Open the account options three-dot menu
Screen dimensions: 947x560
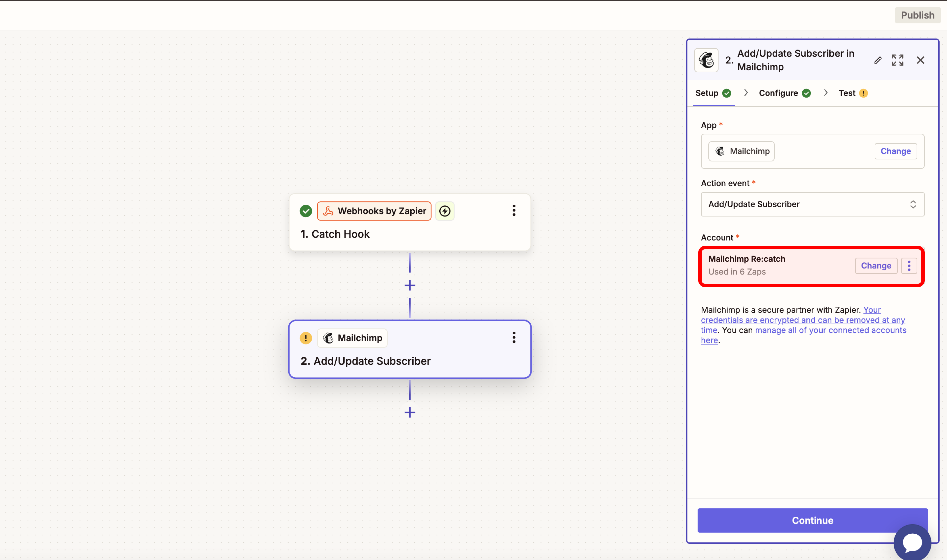pos(909,266)
